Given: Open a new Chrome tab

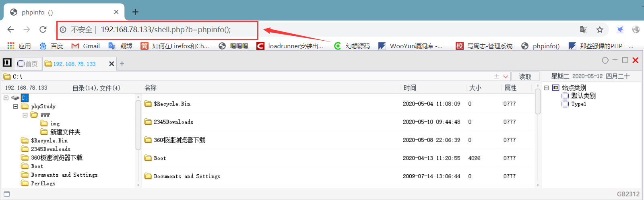Looking at the screenshot, I should [x=135, y=12].
